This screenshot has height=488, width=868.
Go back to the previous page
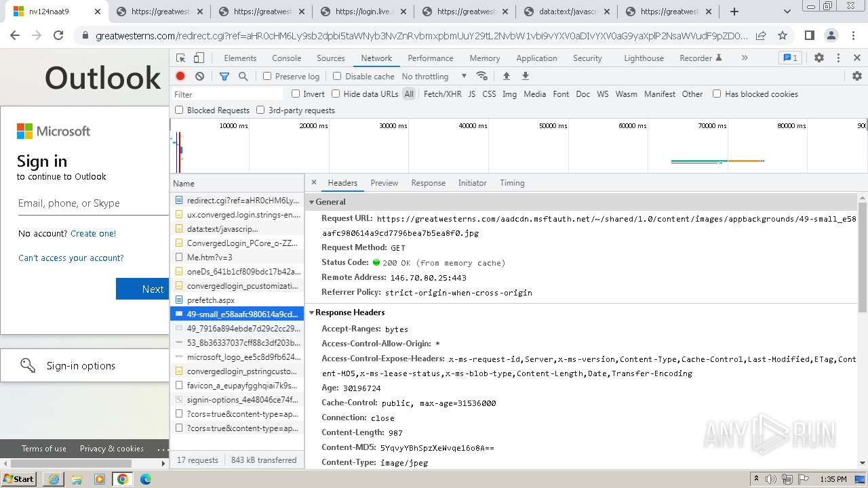point(15,36)
